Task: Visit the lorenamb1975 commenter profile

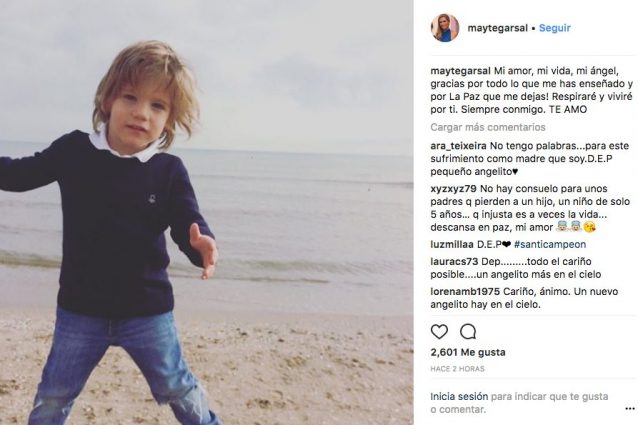Action: coord(465,292)
